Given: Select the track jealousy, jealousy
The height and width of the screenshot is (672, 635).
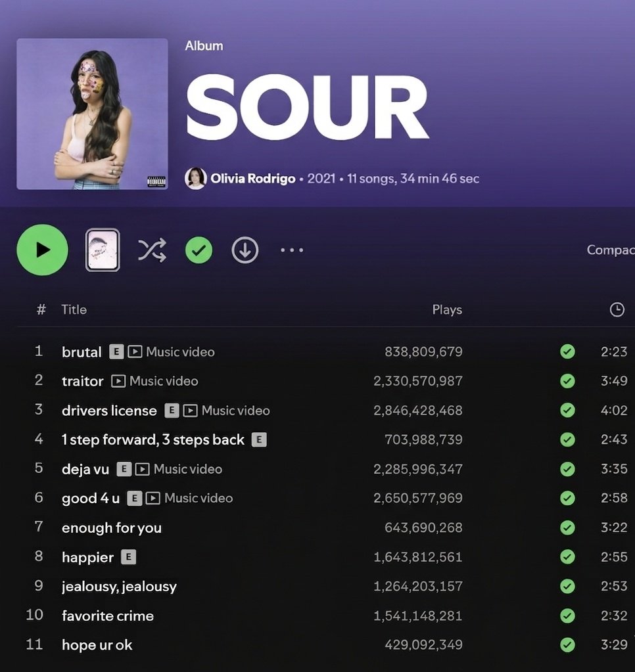Looking at the screenshot, I should (x=119, y=587).
